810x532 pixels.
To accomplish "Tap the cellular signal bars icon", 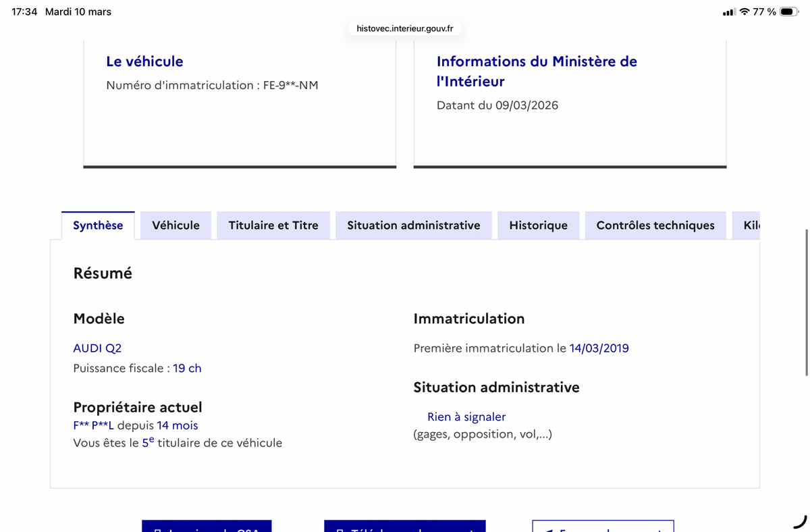I will pyautogui.click(x=728, y=12).
